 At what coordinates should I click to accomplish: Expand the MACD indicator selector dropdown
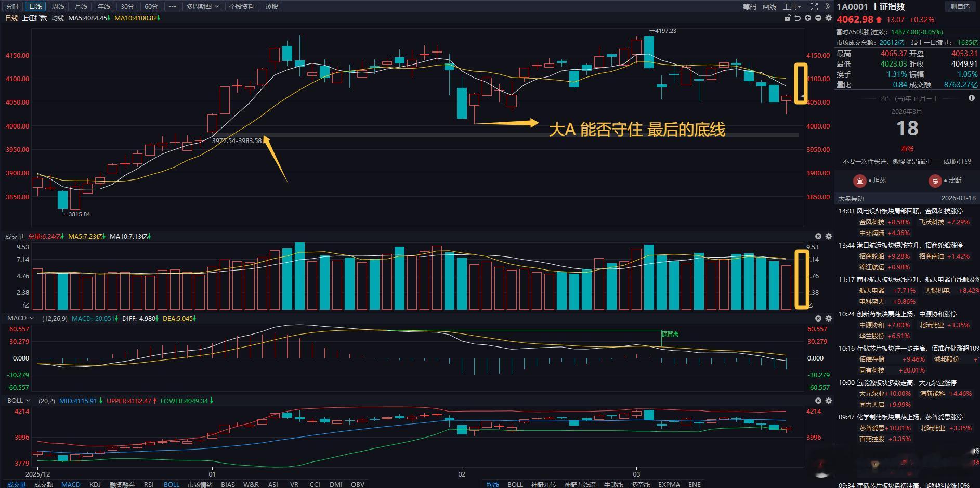tap(20, 318)
